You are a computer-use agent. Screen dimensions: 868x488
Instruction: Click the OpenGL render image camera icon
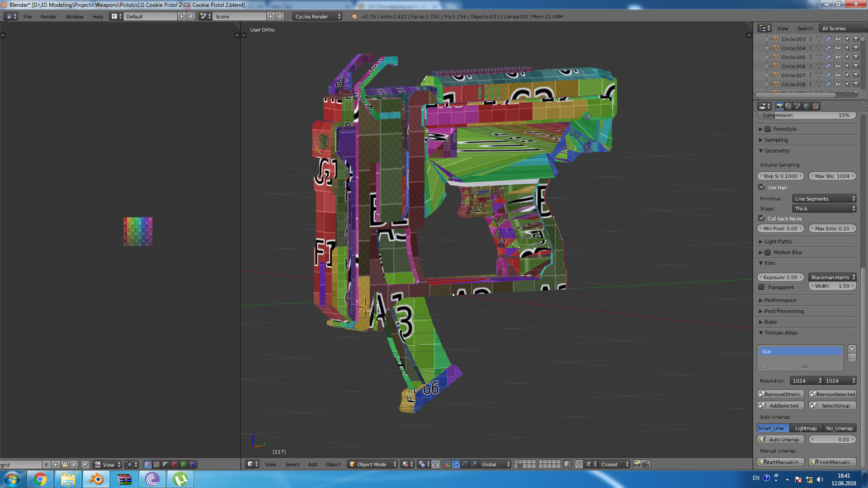[x=637, y=465]
